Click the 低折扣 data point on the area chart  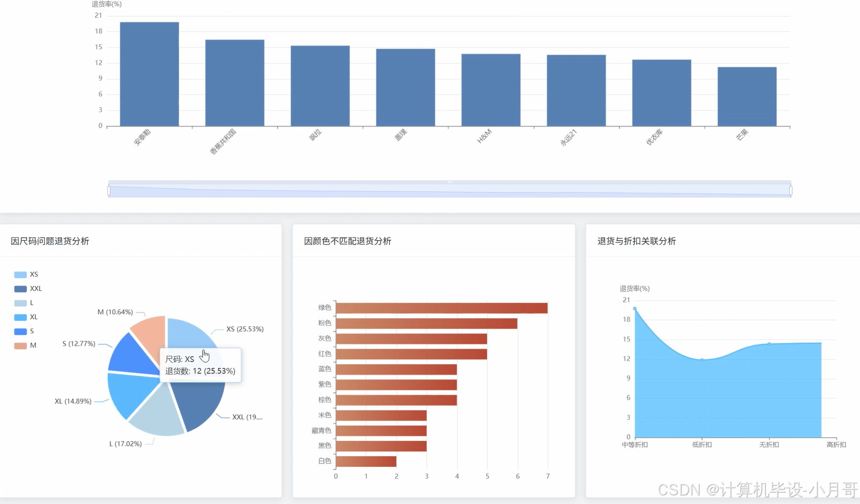[x=702, y=360]
